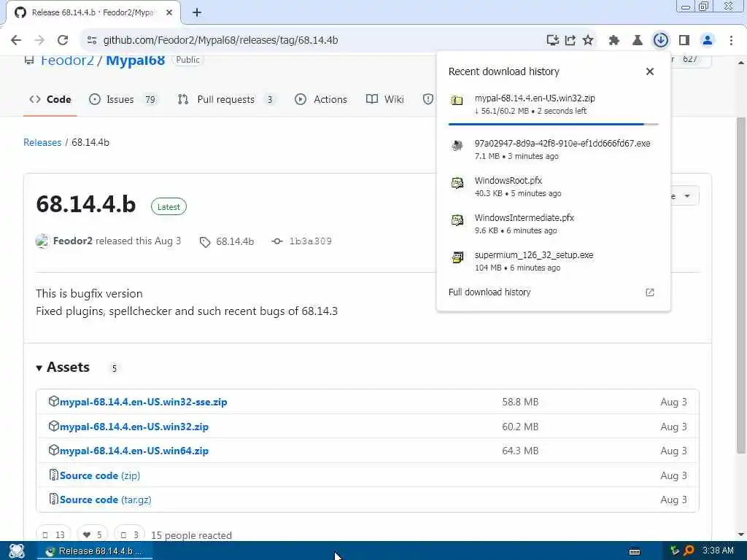747x560 pixels.
Task: Open the profile avatar icon
Action: (708, 40)
